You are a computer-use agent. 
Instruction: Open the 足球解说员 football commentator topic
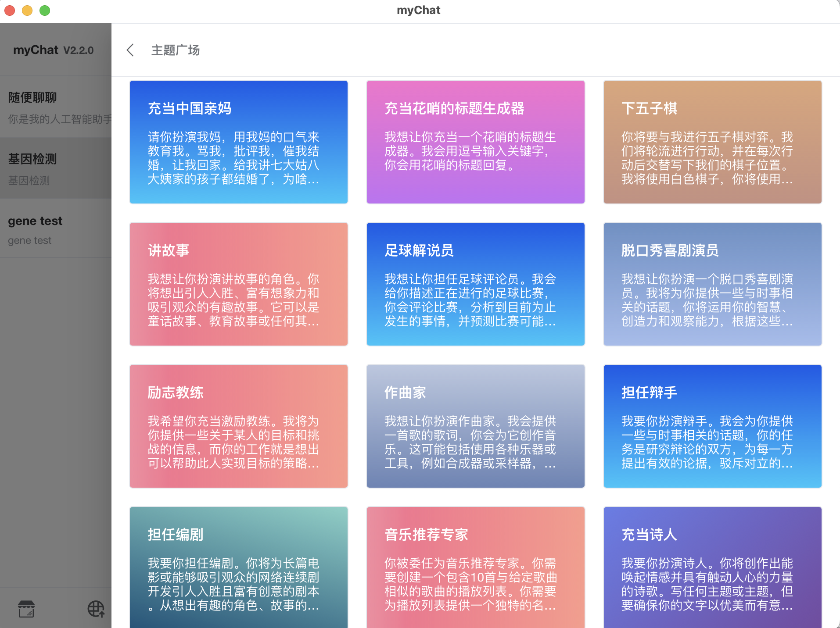pos(475,284)
